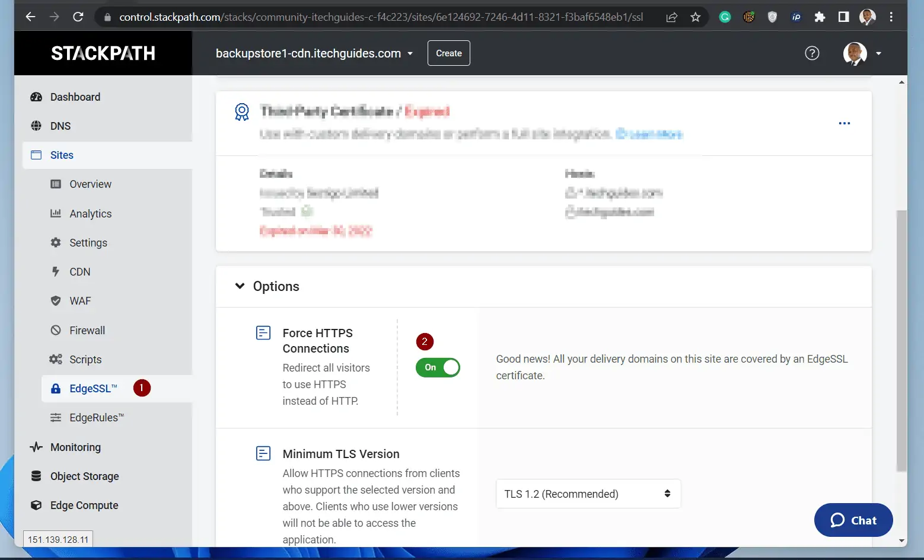Go back in browser history
This screenshot has width=924, height=560.
tap(30, 17)
